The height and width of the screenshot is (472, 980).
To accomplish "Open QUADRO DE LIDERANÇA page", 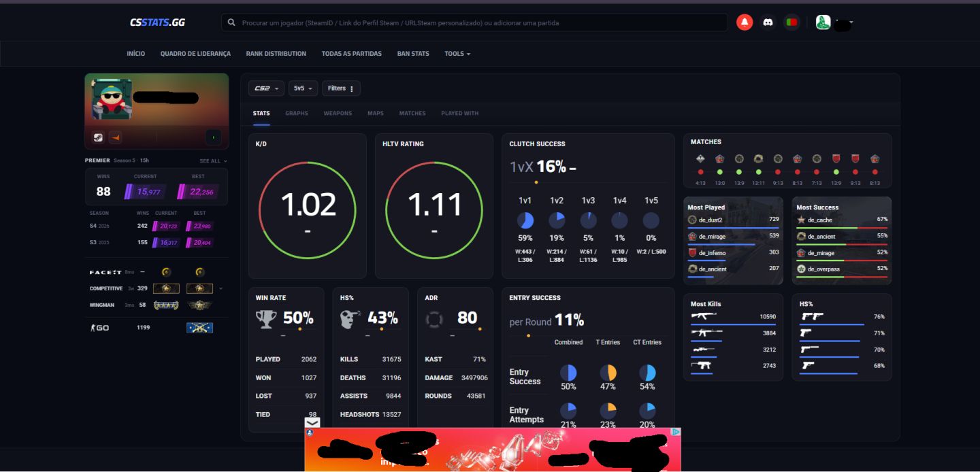I will (195, 54).
